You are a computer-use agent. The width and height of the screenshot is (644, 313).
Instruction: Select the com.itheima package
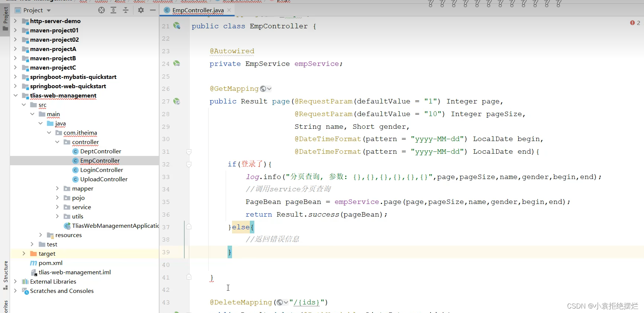click(80, 133)
